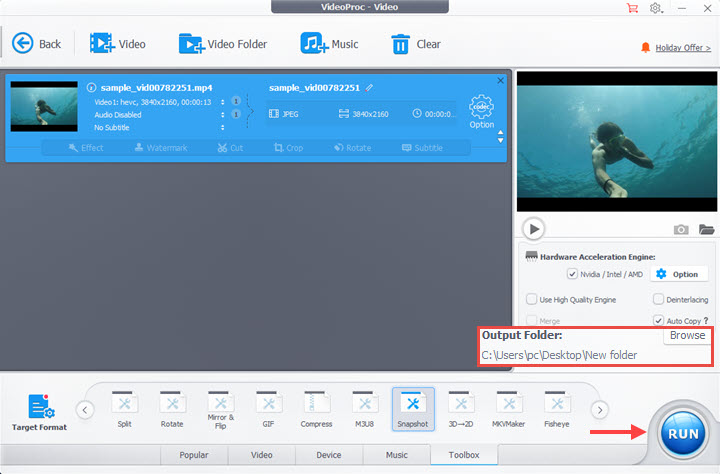720x474 pixels.
Task: Edit the output name with pencil icon
Action: (x=370, y=87)
